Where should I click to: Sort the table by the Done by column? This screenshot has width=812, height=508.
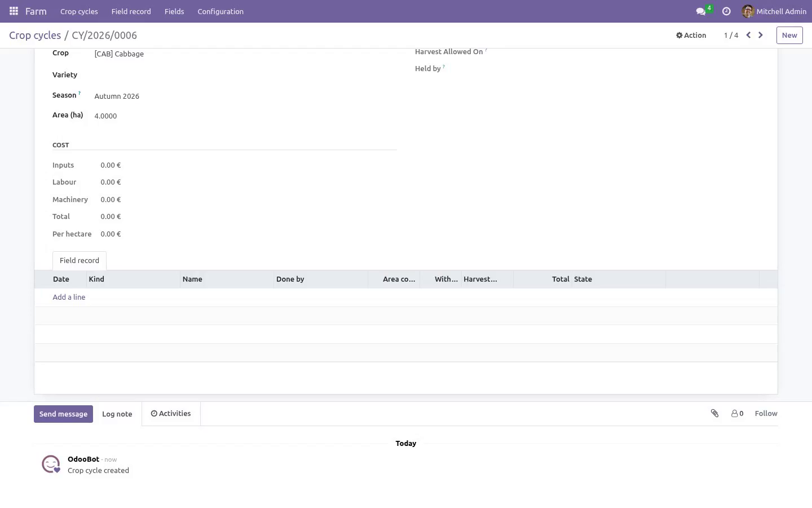click(321, 279)
